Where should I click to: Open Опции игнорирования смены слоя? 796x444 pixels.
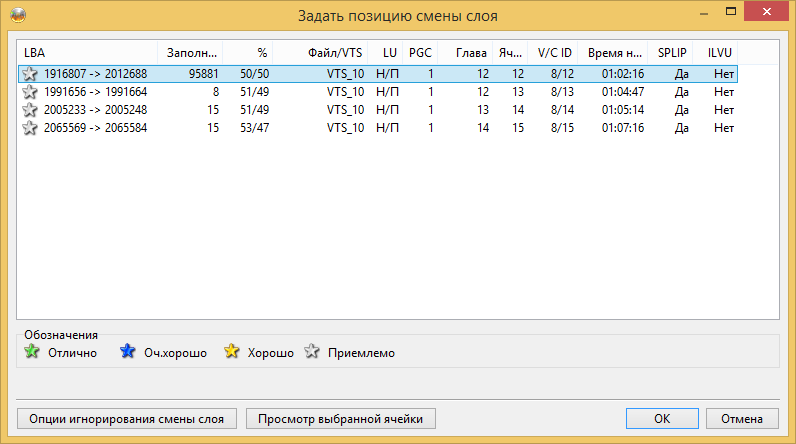(x=127, y=419)
